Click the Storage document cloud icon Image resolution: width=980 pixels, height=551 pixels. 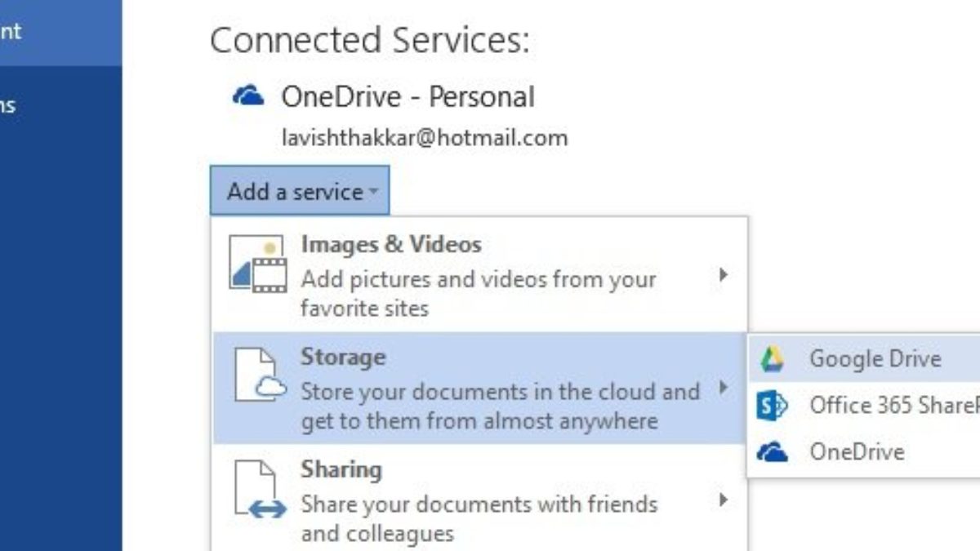tap(259, 375)
